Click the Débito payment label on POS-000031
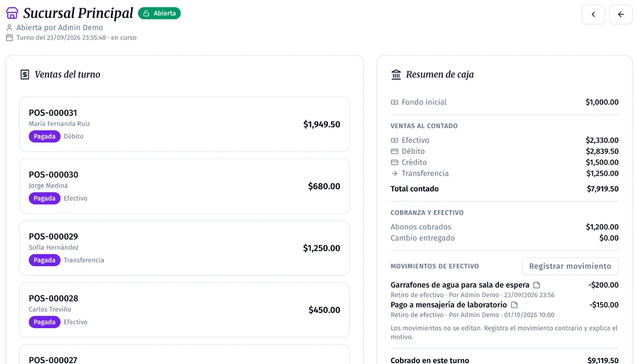Image resolution: width=637 pixels, height=364 pixels. click(74, 136)
